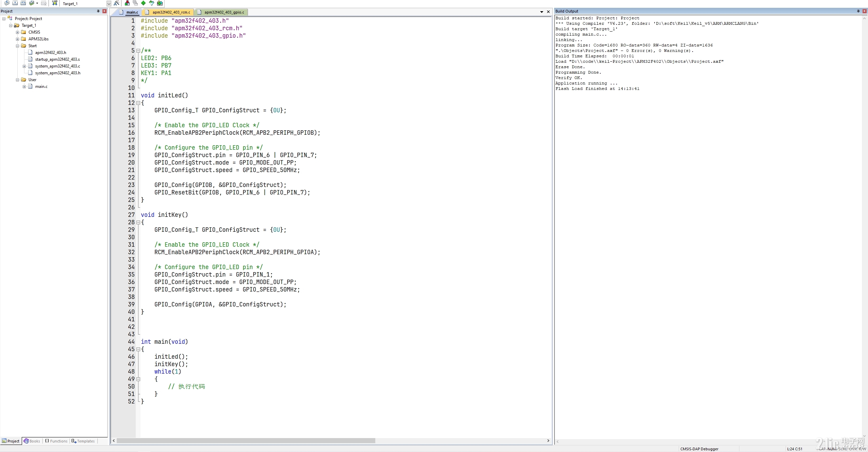
Task: Collapse the Target_1 tree node
Action: [11, 25]
